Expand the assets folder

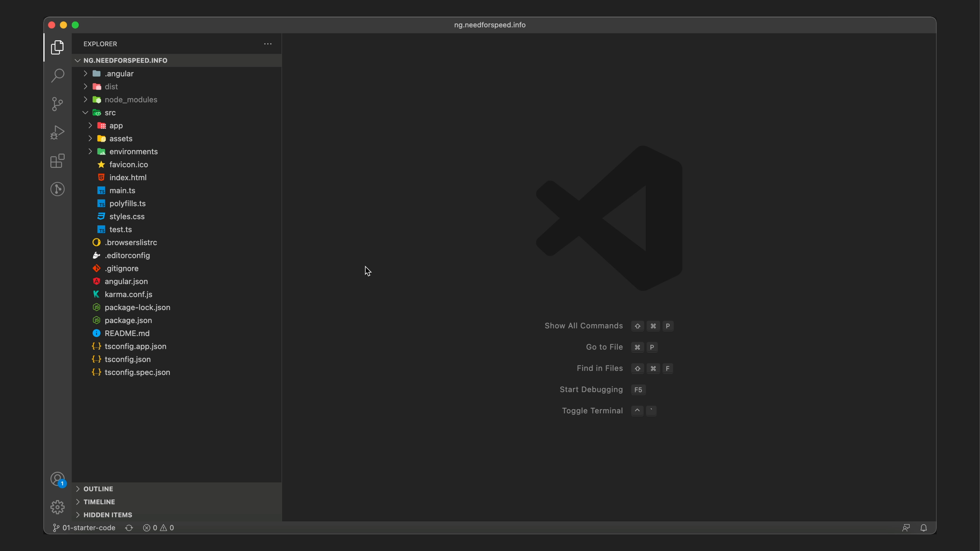[x=177, y=138]
